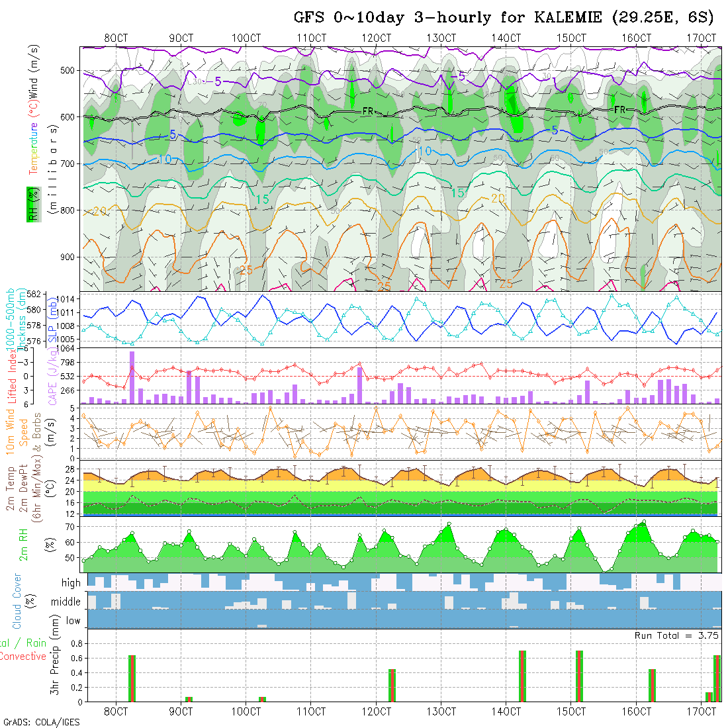This screenshot has width=728, height=728.
Task: Click the 'Run Total = 3.75' text
Action: [677, 635]
